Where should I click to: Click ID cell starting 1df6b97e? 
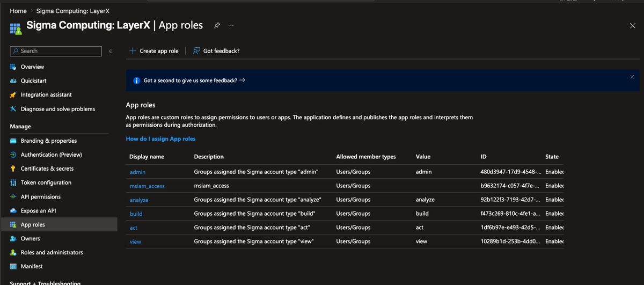pos(511,228)
